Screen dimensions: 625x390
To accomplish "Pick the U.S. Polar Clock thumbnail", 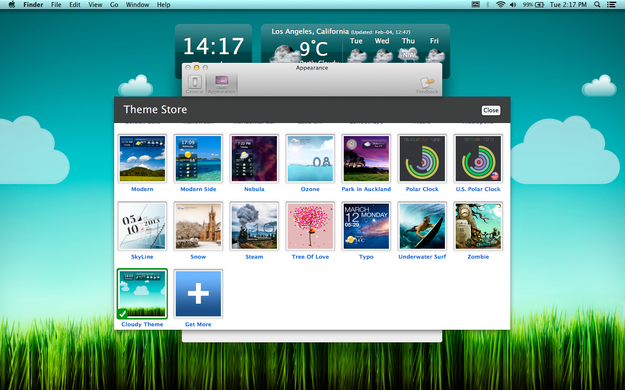I will [478, 158].
